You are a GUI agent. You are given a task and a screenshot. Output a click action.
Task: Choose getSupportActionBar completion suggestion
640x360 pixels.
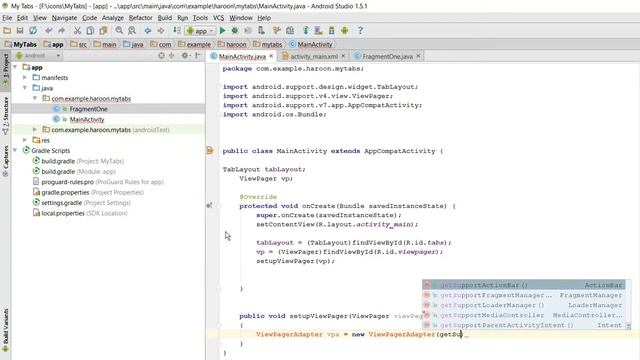(x=523, y=285)
